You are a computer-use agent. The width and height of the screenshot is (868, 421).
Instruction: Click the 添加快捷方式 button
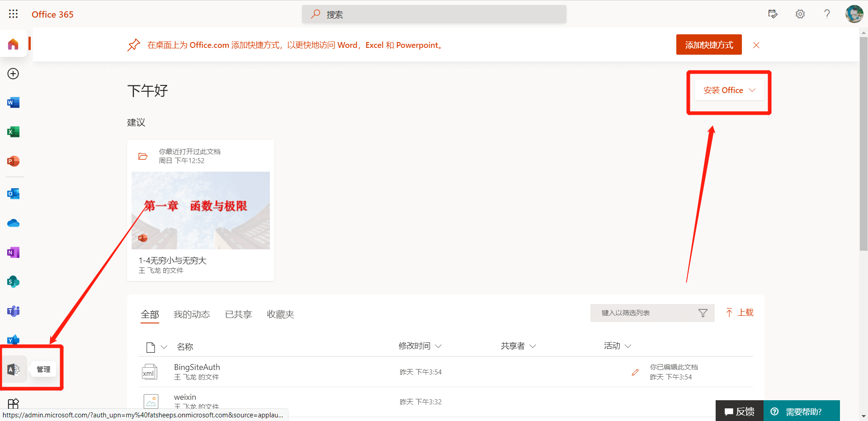(709, 45)
